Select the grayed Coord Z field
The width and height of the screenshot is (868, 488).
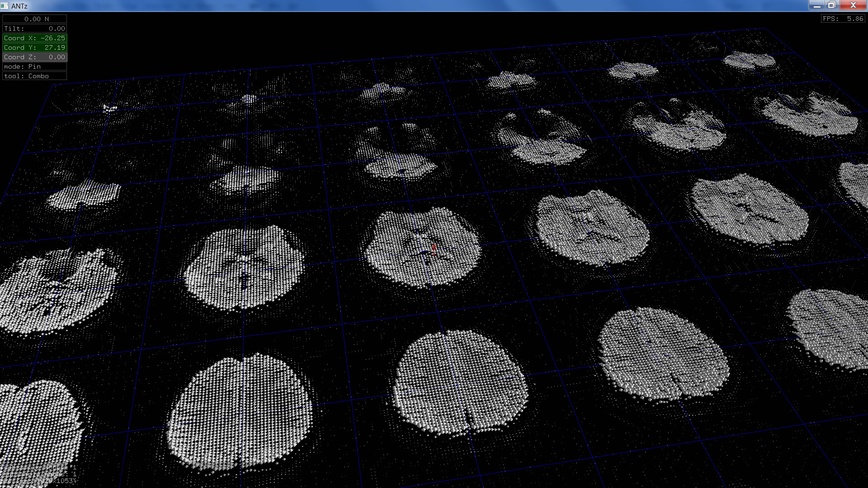click(35, 57)
